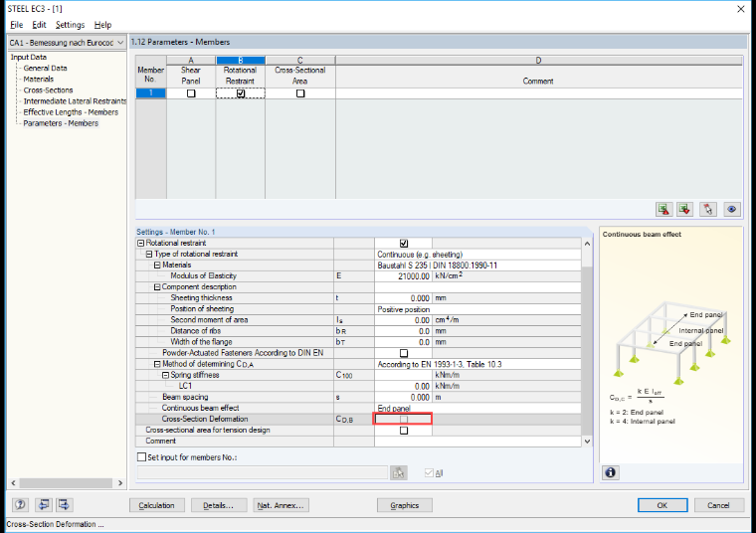Toggle Cross-Section Deformation checkbox
This screenshot has width=756, height=533.
[404, 420]
